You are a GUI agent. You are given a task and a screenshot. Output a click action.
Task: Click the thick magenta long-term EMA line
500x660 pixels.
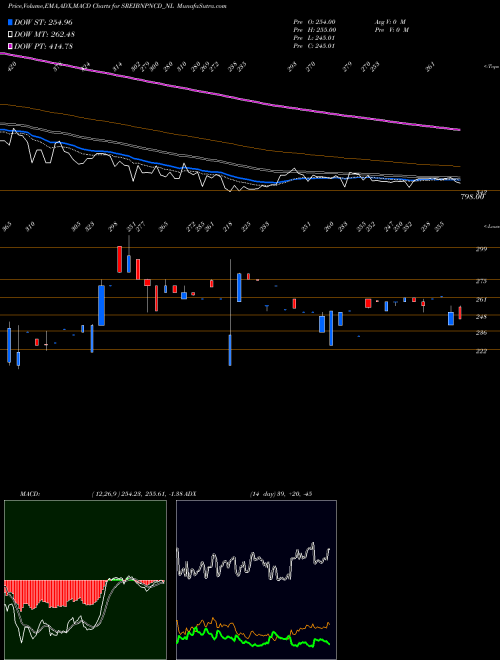tap(229, 96)
